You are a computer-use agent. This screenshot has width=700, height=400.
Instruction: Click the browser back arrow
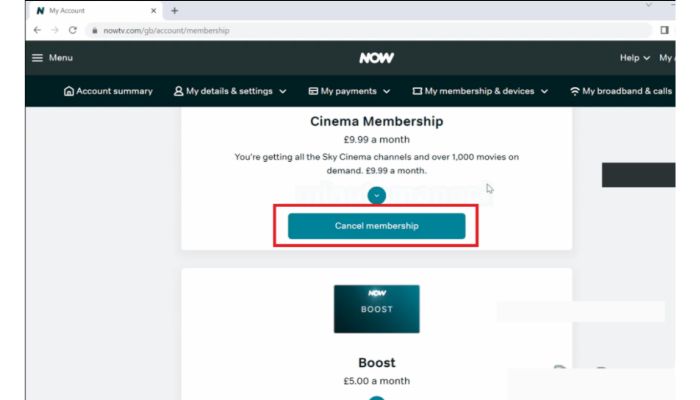pos(37,31)
